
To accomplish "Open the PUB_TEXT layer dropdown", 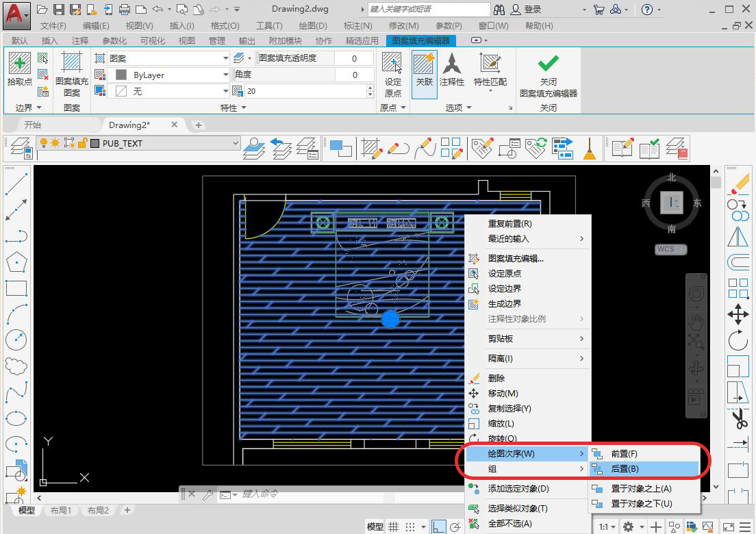I will [236, 143].
